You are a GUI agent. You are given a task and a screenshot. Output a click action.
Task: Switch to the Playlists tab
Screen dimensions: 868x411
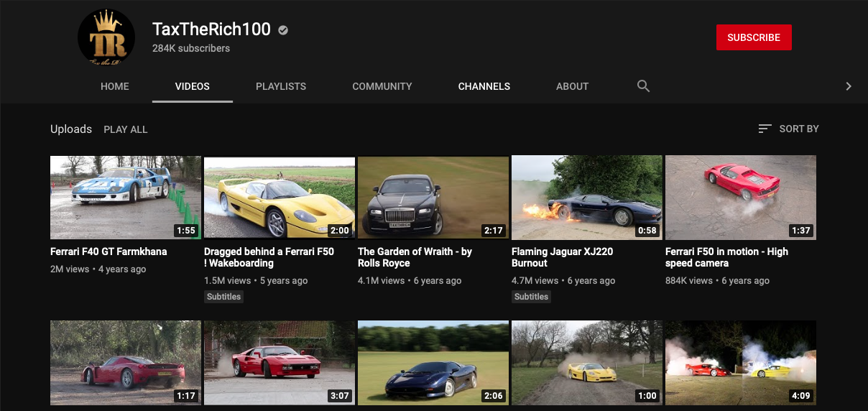click(x=281, y=86)
